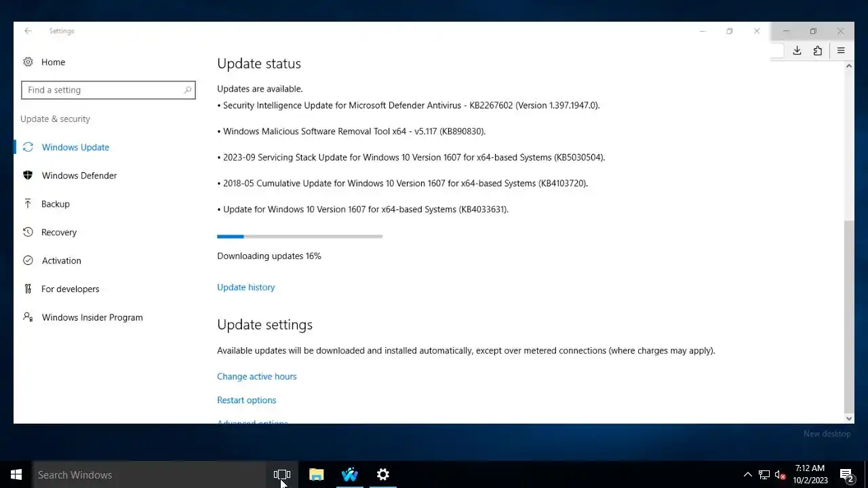Open Restart options link
The height and width of the screenshot is (488, 868).
246,400
